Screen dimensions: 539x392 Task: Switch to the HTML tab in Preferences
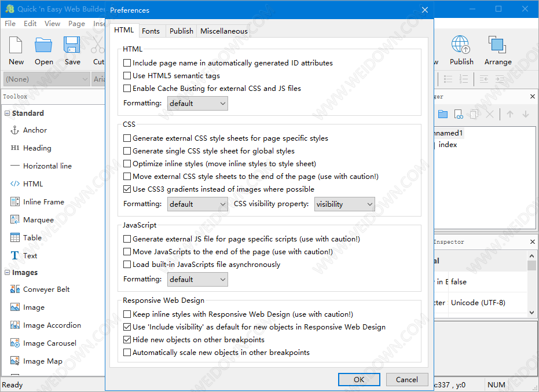click(124, 30)
